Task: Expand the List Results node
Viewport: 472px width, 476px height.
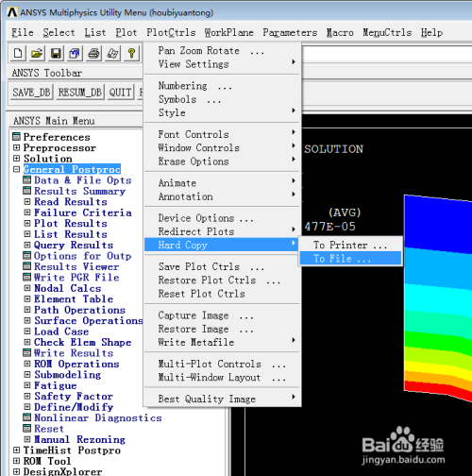Action: click(27, 234)
